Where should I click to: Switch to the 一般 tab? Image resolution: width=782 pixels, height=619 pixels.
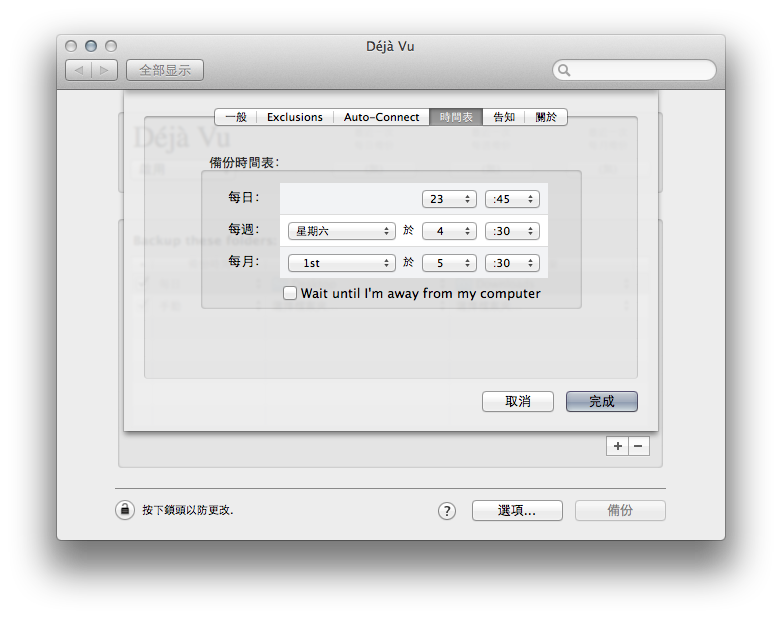(236, 117)
